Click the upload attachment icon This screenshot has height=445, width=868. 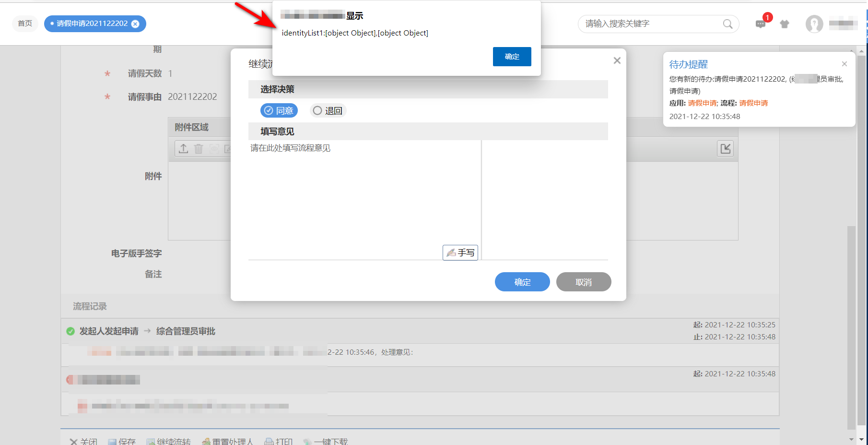point(183,149)
